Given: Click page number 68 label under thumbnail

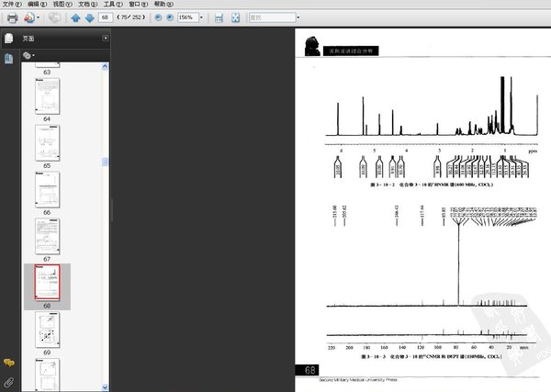Looking at the screenshot, I should pos(47,306).
